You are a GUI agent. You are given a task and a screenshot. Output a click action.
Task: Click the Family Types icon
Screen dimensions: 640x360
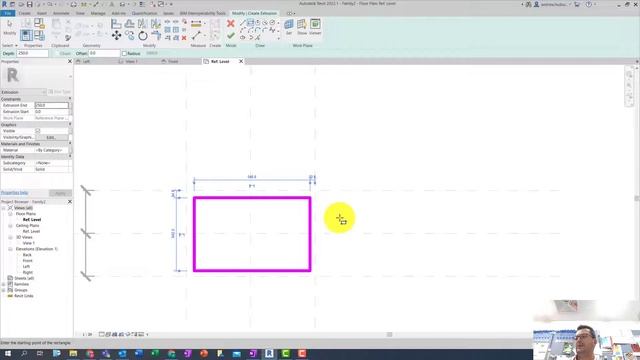39,36
